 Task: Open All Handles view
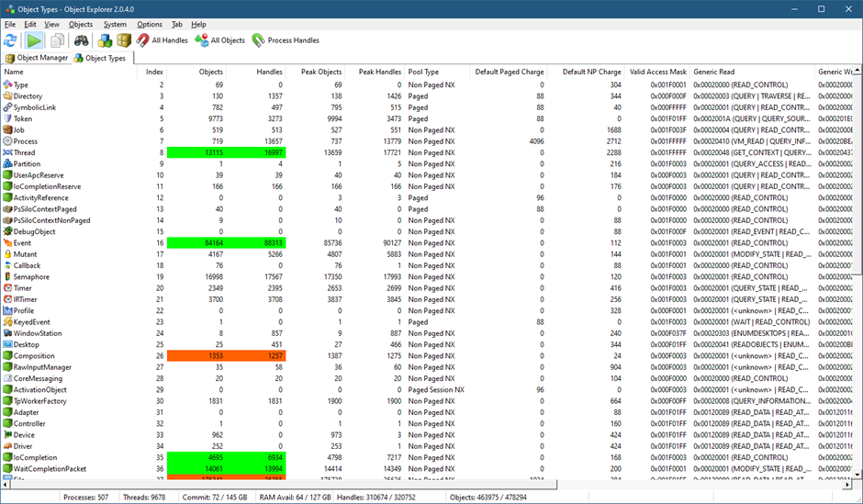pos(163,40)
